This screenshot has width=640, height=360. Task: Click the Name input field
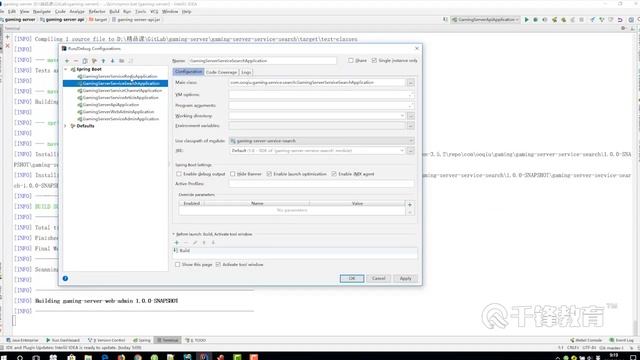(x=262, y=61)
